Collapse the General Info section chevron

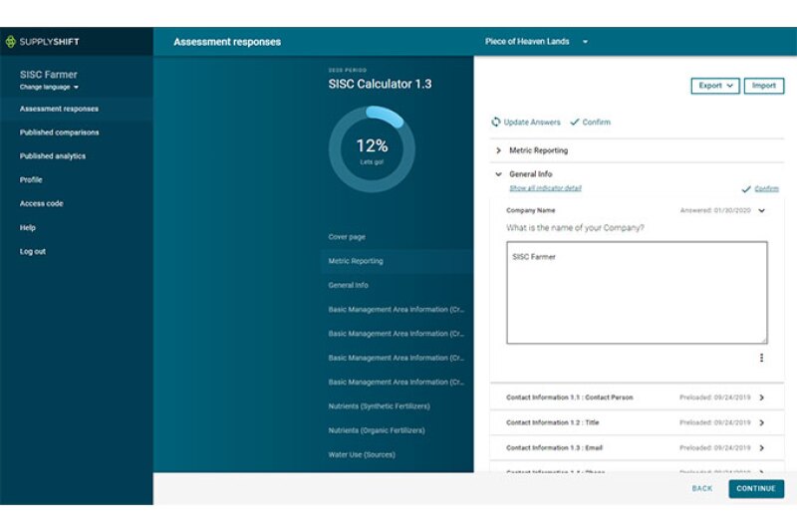[x=498, y=174]
